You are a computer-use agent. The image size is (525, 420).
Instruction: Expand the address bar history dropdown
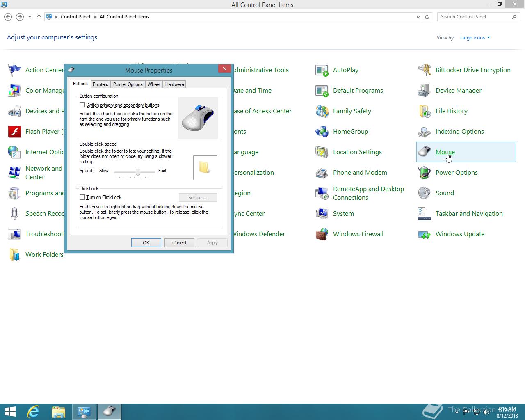coord(418,17)
